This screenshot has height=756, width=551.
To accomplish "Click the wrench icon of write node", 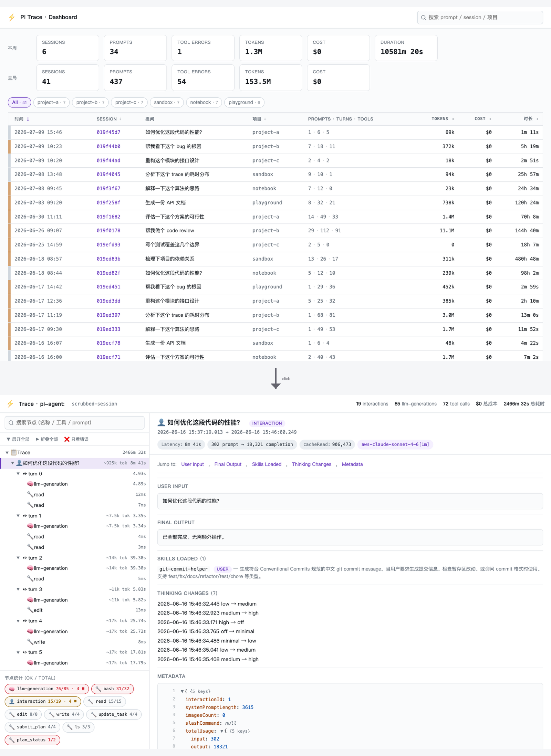I will point(30,642).
